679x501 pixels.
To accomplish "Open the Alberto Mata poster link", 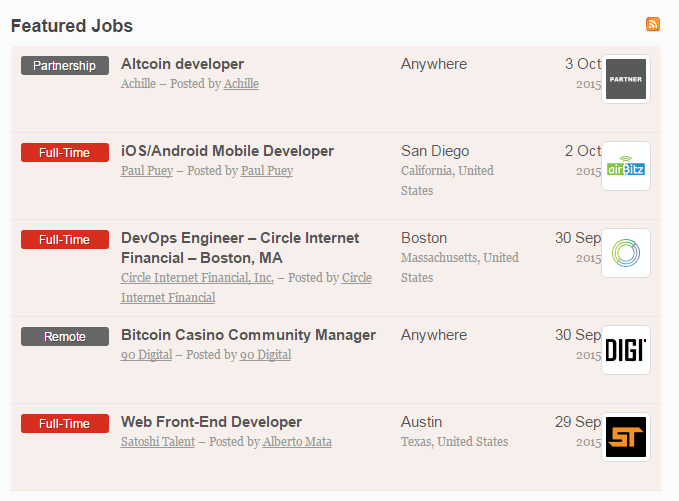I will (x=297, y=442).
